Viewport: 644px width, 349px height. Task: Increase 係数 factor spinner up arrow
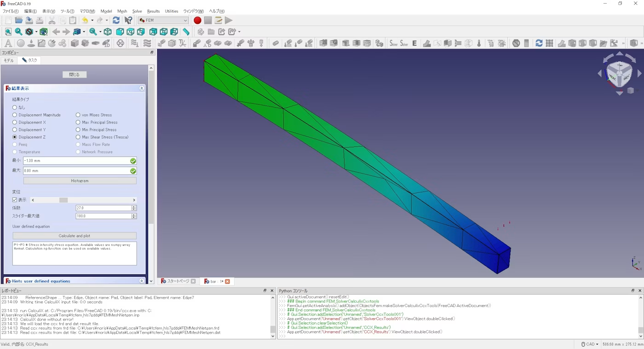[x=134, y=207]
